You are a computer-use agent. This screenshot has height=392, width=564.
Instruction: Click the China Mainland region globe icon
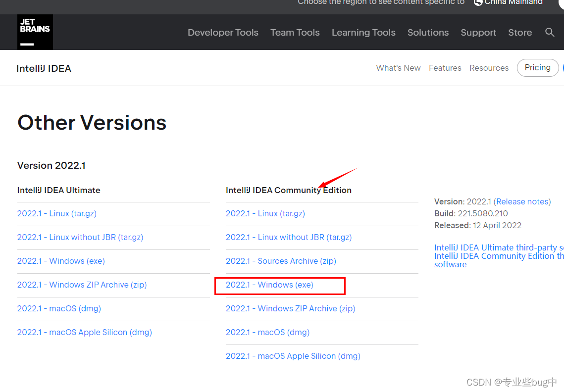point(478,3)
